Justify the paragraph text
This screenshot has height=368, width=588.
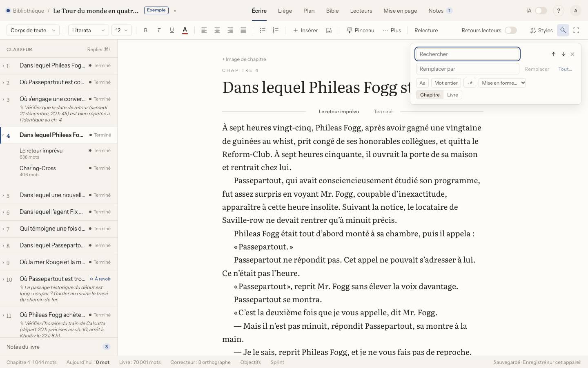(x=243, y=30)
